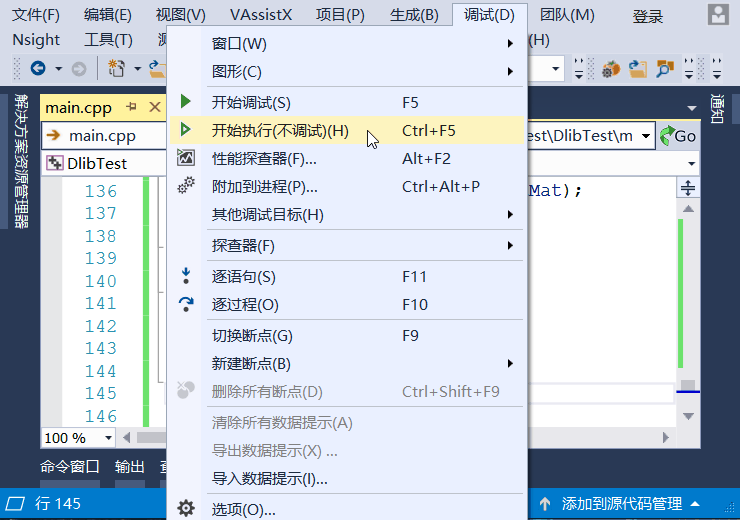The image size is (740, 520).
Task: Click the vertical scrollbar up arrow
Action: (688, 209)
